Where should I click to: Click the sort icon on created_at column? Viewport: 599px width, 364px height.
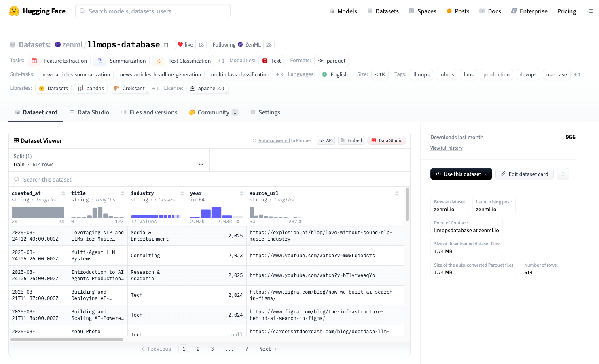(63, 193)
